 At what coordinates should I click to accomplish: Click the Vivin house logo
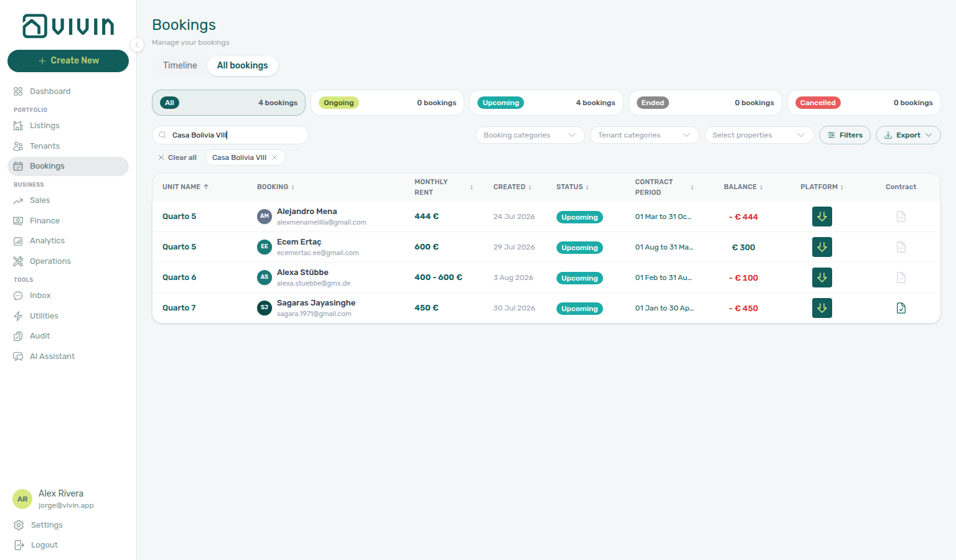pos(68,26)
